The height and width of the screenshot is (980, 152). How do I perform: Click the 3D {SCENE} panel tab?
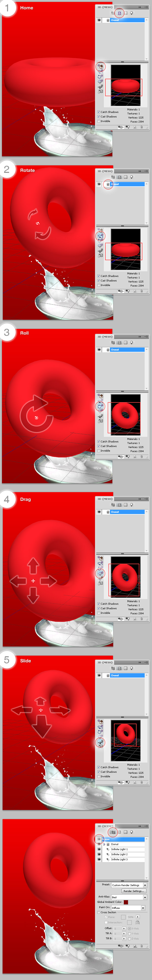pyautogui.click(x=105, y=826)
